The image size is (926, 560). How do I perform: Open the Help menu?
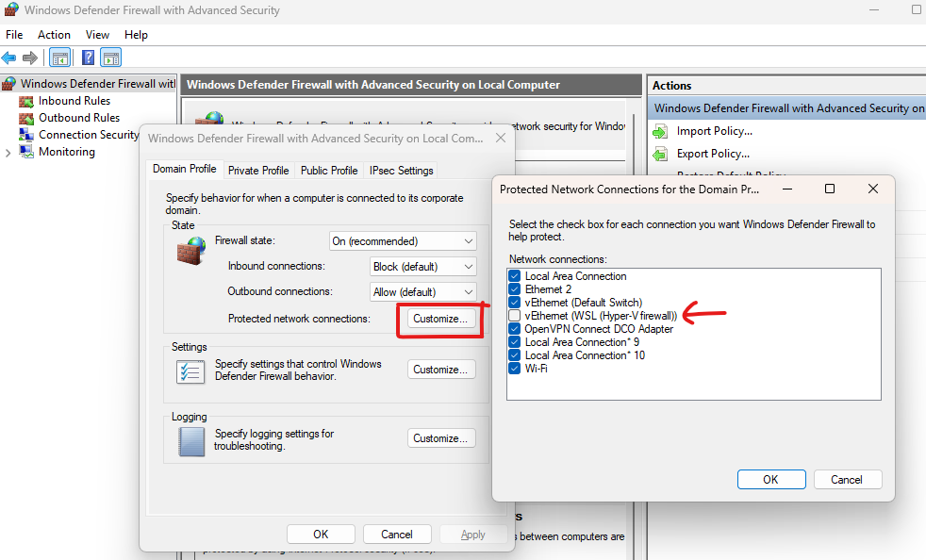pyautogui.click(x=136, y=35)
